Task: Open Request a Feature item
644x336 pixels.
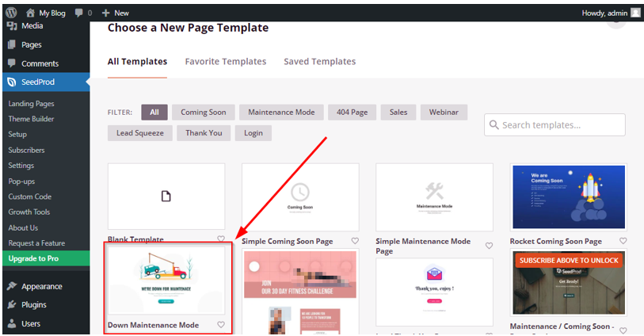Action: click(36, 243)
